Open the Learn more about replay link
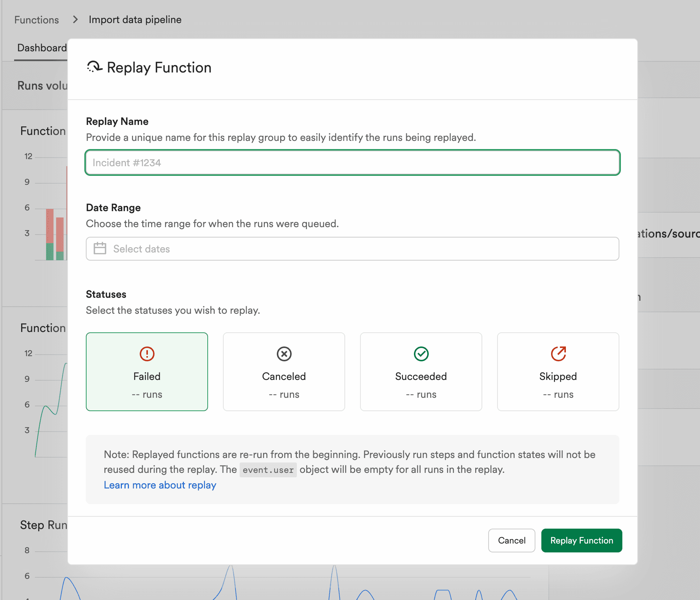Image resolution: width=700 pixels, height=600 pixels. pos(160,485)
